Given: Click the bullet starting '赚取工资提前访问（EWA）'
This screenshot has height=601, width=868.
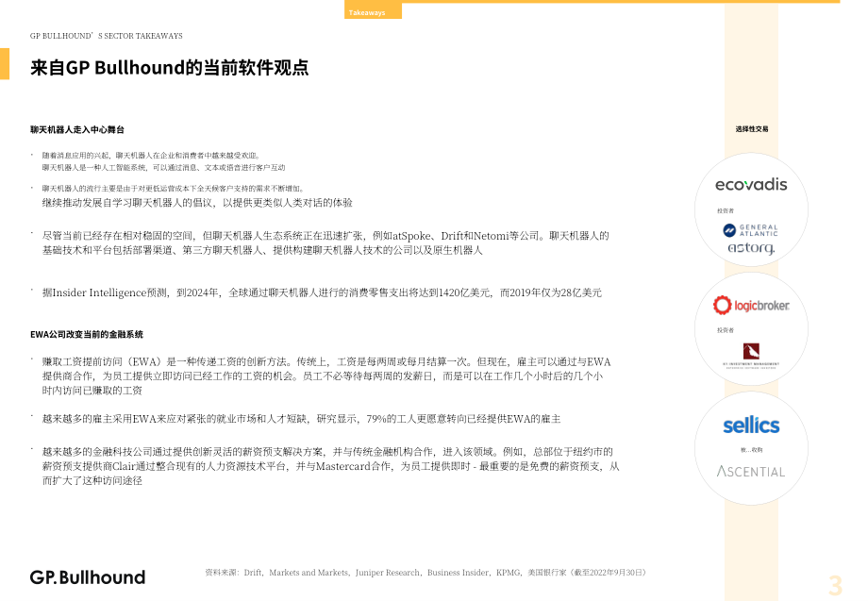Looking at the screenshot, I should [326, 376].
